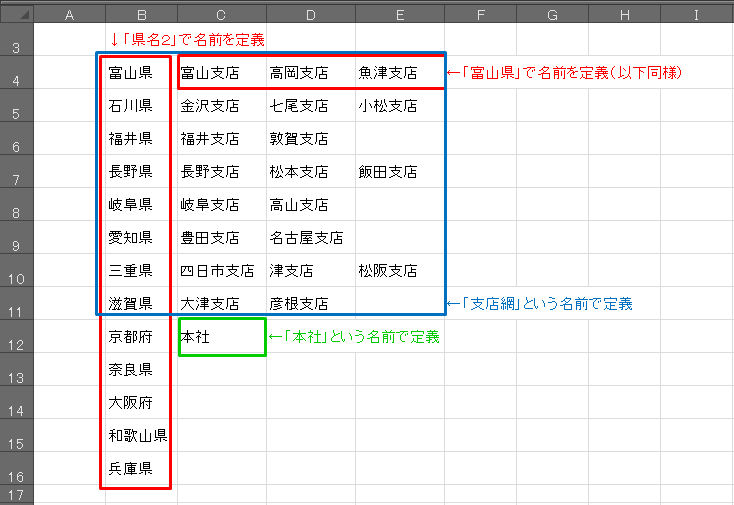Click cell containing 本社
The width and height of the screenshot is (734, 505).
point(222,337)
